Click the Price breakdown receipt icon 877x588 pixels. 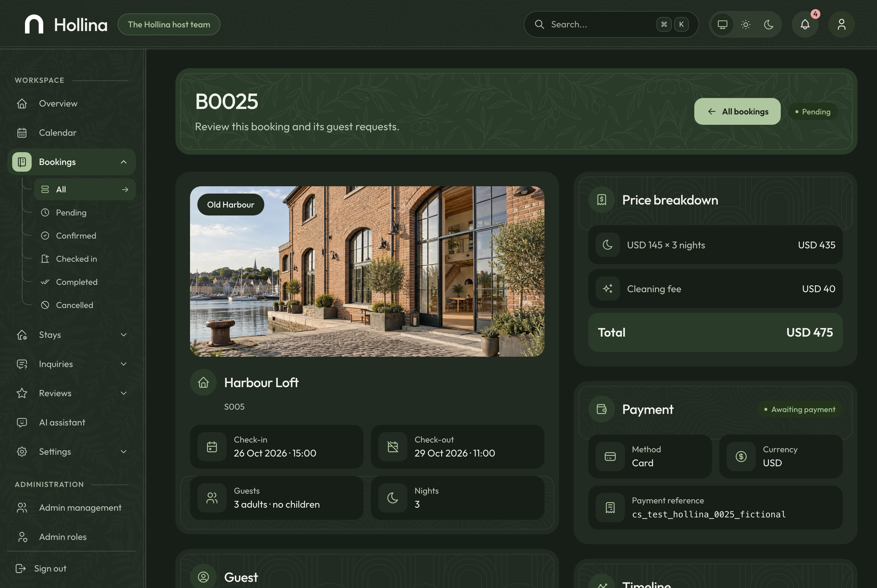point(602,200)
